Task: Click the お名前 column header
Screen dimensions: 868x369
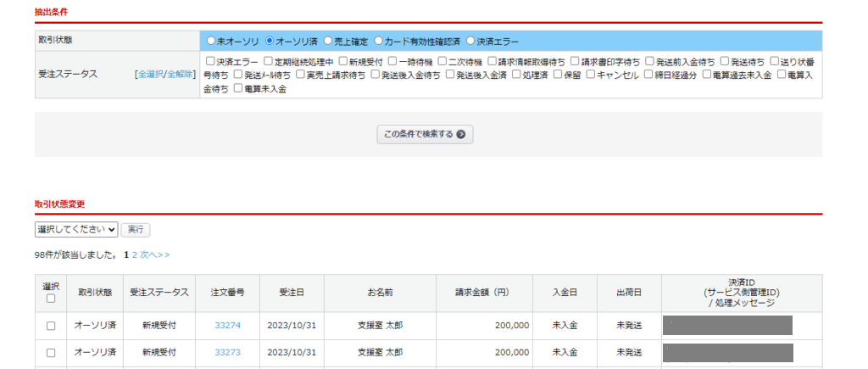Action: pyautogui.click(x=381, y=294)
